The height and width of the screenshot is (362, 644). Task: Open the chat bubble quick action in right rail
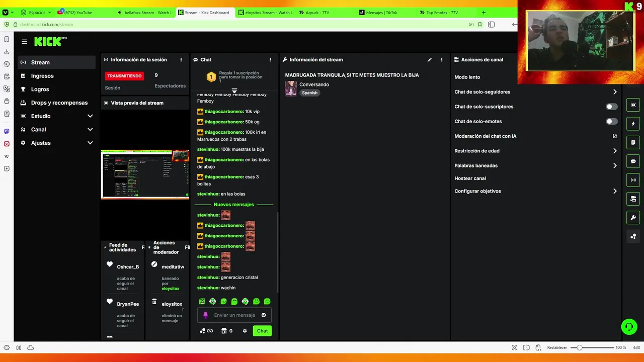coord(633,161)
